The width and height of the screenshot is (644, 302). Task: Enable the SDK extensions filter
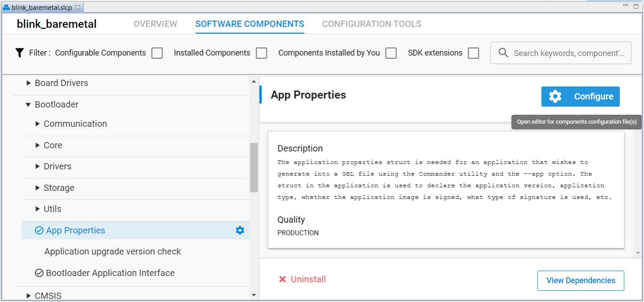pos(473,52)
